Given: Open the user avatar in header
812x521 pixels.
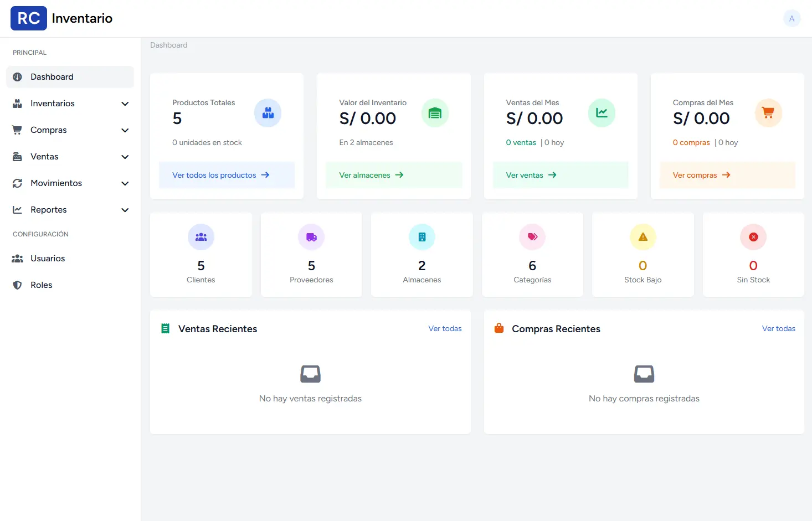Looking at the screenshot, I should pos(792,18).
